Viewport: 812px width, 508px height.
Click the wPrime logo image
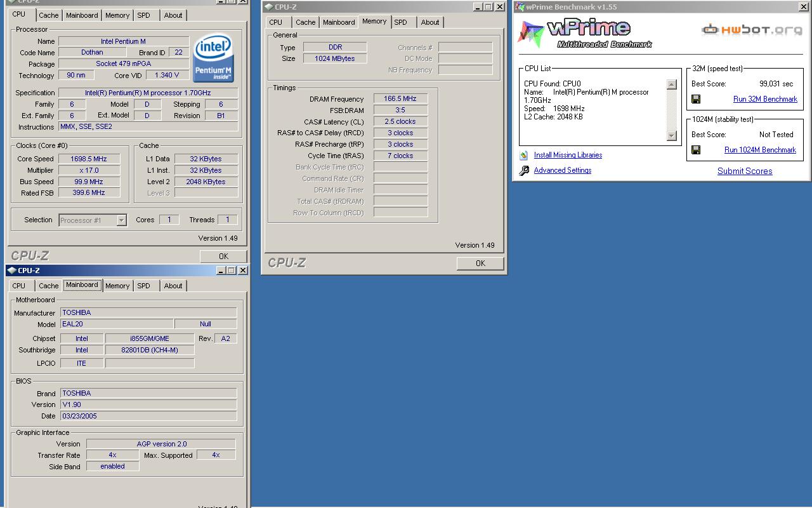(x=585, y=33)
